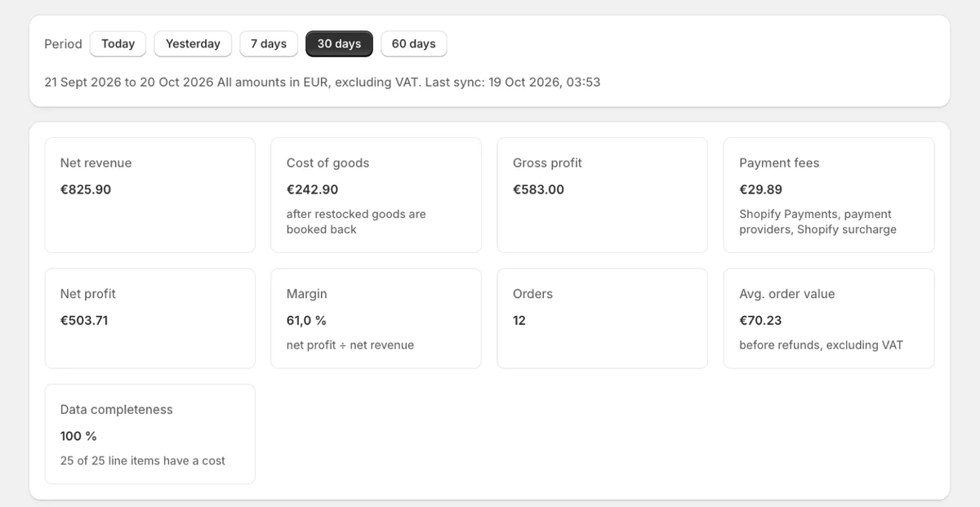Click the Shopify Payments providers surcharge note
This screenshot has height=507, width=980.
click(817, 222)
